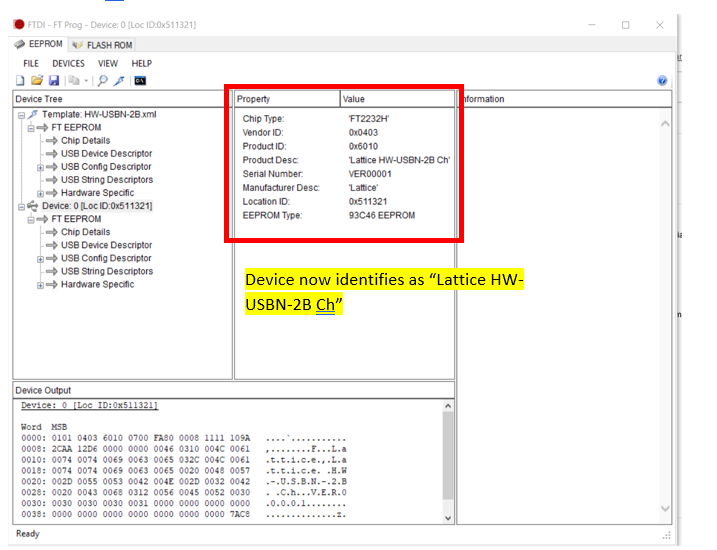The image size is (717, 550).
Task: Click the Value column header
Action: 397,99
